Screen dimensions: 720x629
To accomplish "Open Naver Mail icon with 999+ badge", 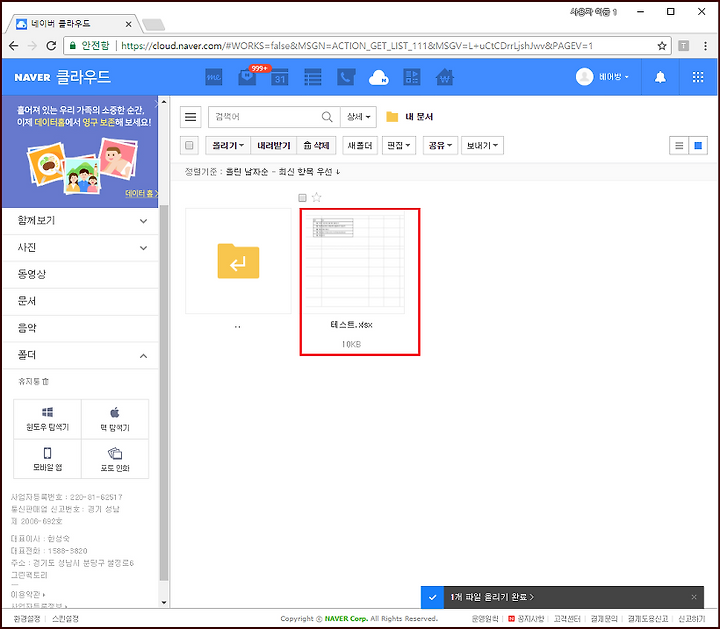I will 248,77.
